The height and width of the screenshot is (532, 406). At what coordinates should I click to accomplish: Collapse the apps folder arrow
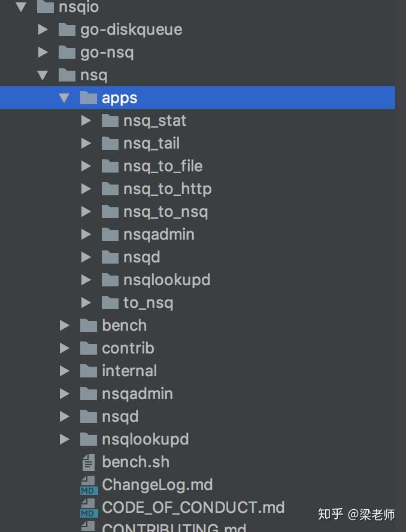pyautogui.click(x=65, y=98)
